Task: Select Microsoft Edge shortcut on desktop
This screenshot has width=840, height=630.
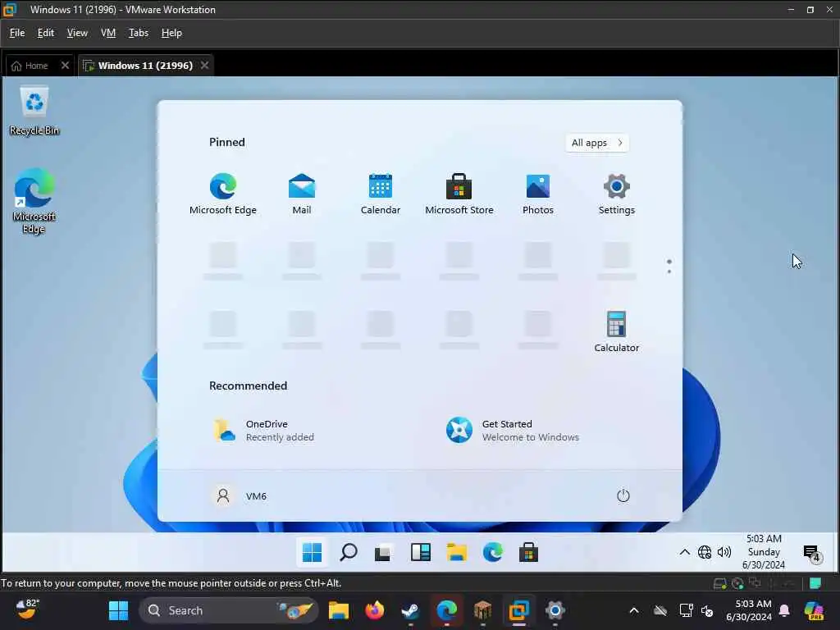Action: [x=34, y=201]
